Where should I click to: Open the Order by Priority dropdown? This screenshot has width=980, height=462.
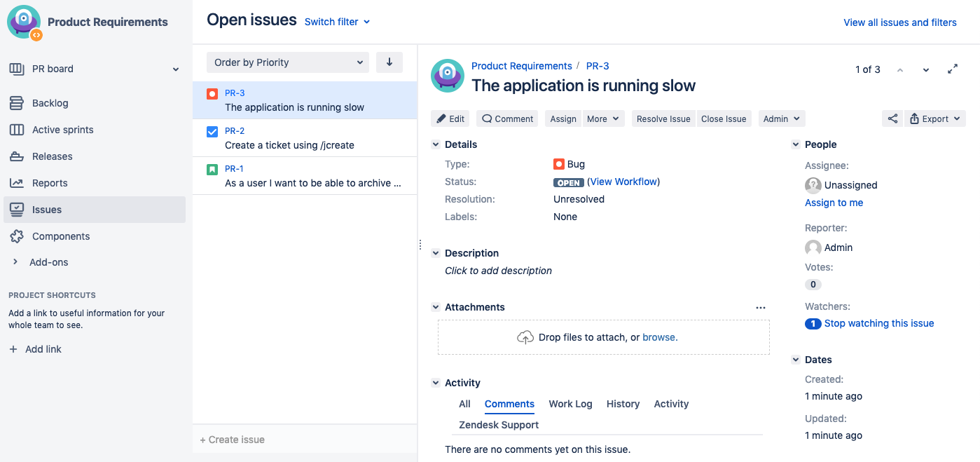(288, 62)
